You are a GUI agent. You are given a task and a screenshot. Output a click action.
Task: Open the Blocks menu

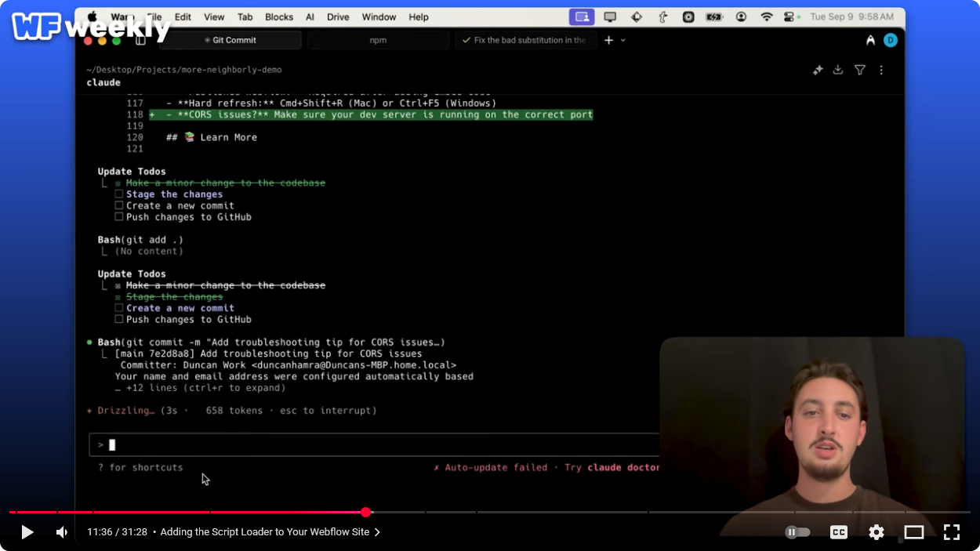[x=279, y=16]
